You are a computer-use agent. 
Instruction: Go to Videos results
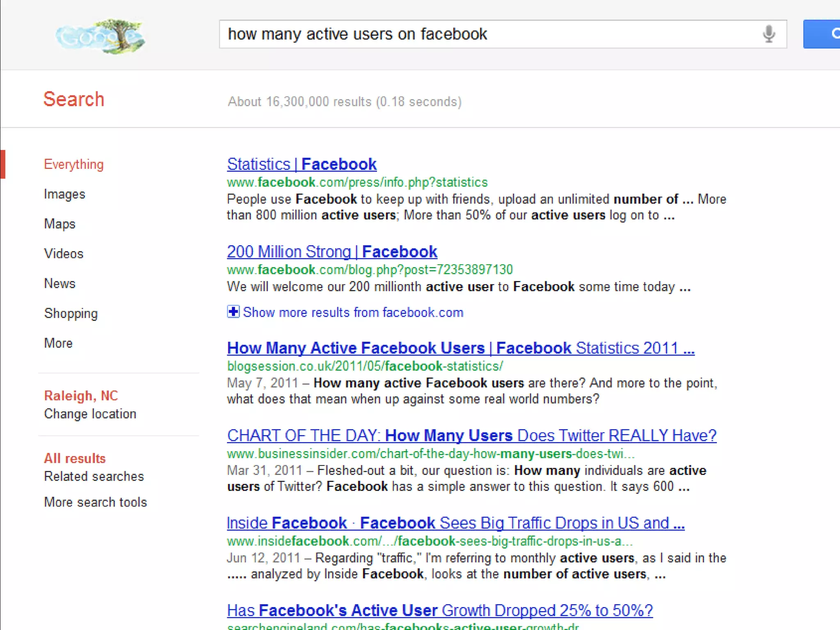(64, 254)
